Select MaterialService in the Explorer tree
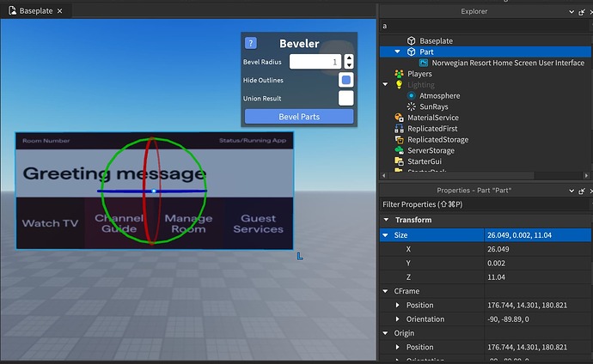593x364 pixels. 433,118
